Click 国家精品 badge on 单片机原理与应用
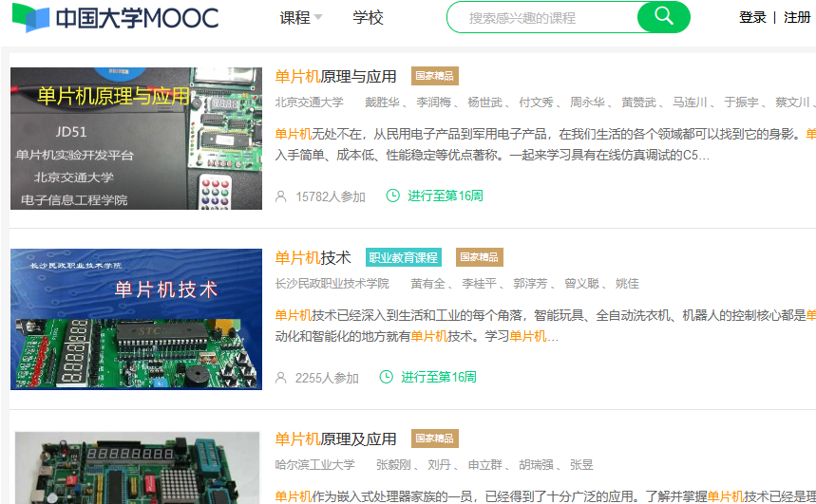Image resolution: width=816 pixels, height=504 pixels. [x=434, y=76]
